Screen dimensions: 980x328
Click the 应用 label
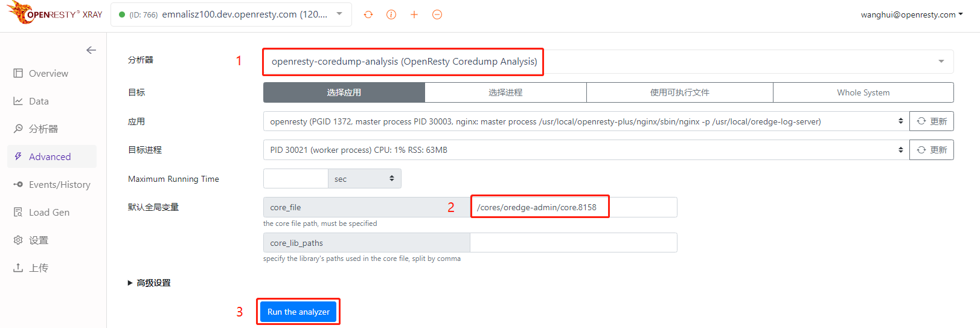click(x=136, y=121)
